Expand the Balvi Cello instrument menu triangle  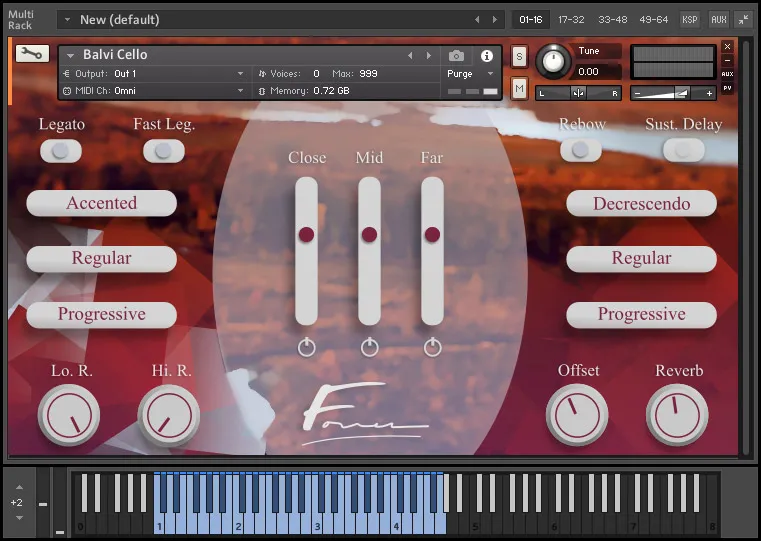(x=70, y=56)
